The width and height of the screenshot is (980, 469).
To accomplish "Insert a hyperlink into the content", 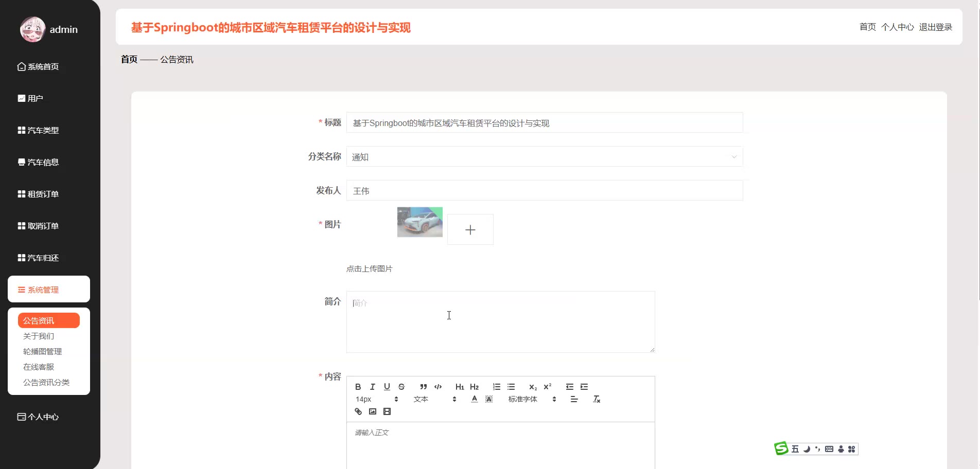I will pyautogui.click(x=358, y=411).
